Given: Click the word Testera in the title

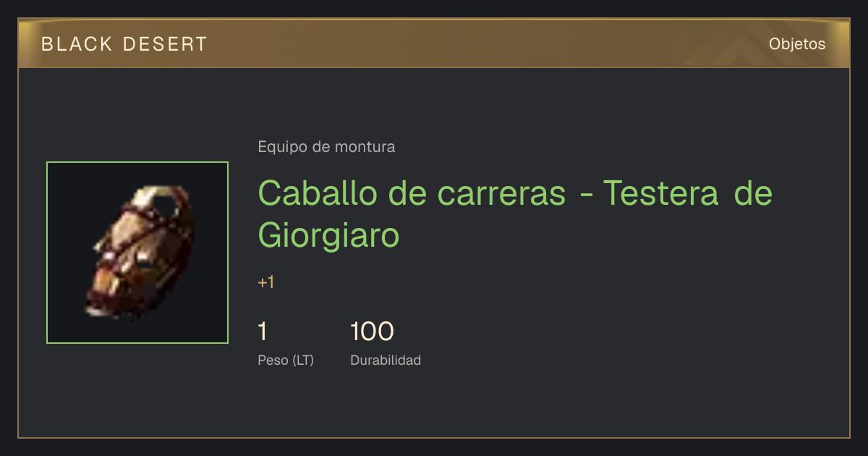Looking at the screenshot, I should pos(661,193).
